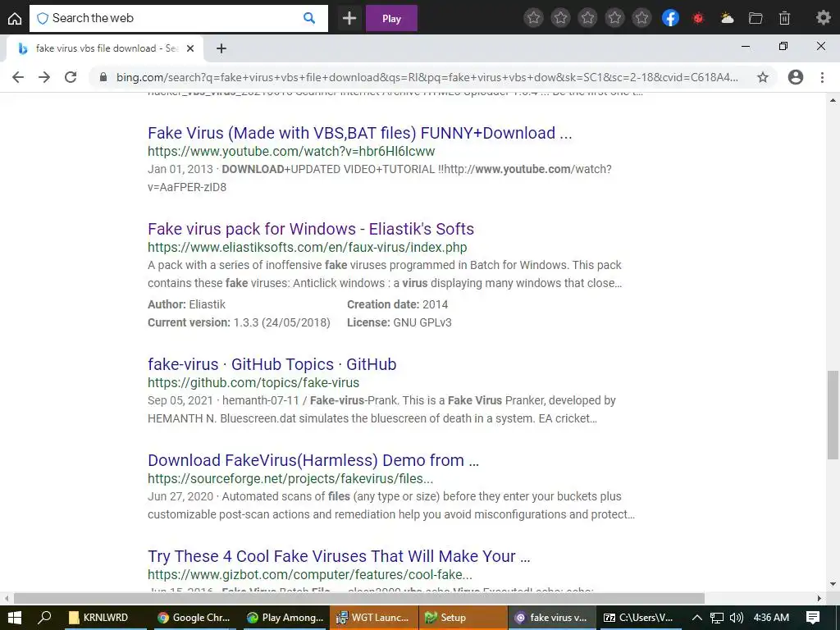Switch to C:\Users taskbar item
This screenshot has height=630, width=840.
[x=638, y=617]
